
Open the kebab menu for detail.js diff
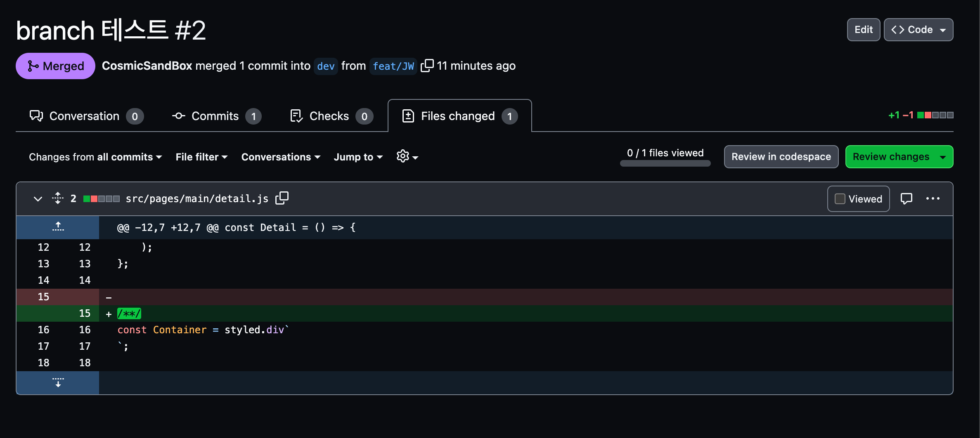pos(933,198)
